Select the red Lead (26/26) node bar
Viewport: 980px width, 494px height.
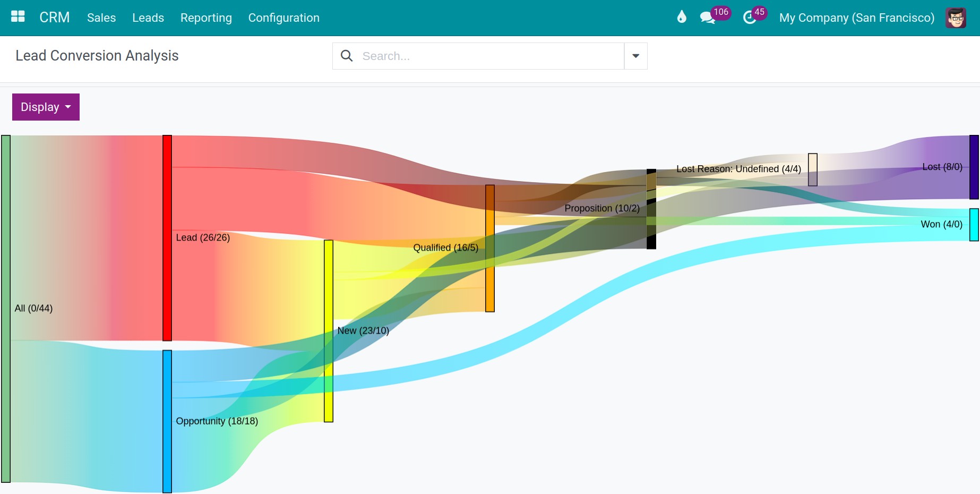[x=167, y=238]
